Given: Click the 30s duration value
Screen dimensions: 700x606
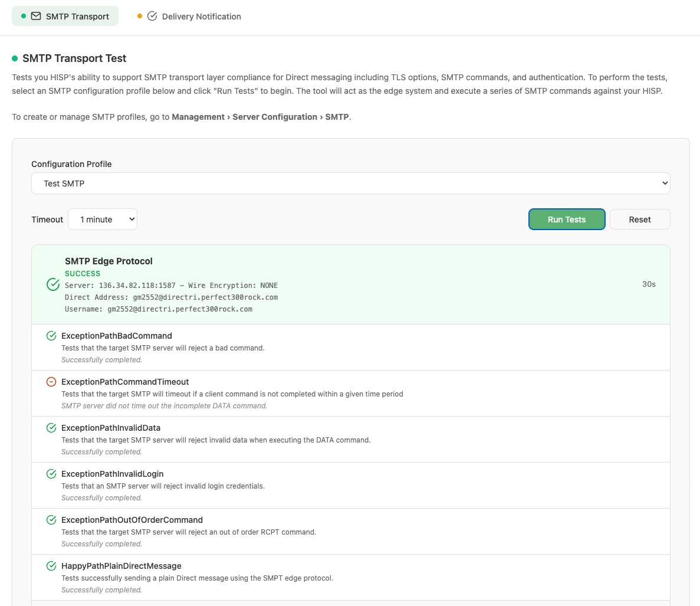Looking at the screenshot, I should (649, 284).
